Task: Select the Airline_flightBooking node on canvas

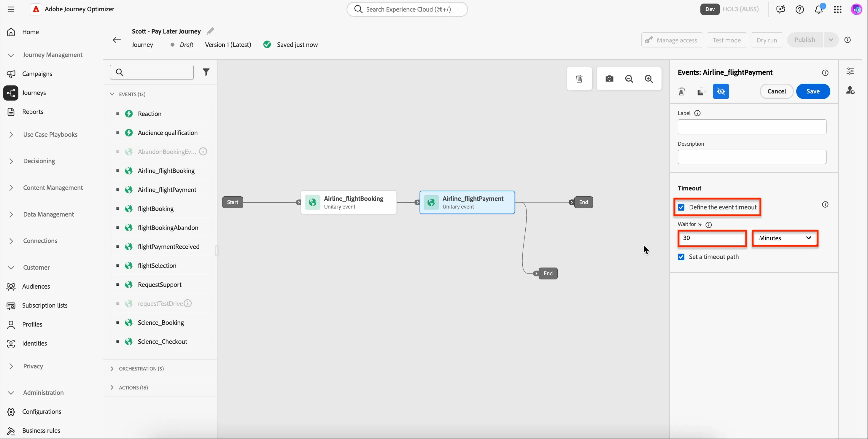Action: (x=348, y=203)
